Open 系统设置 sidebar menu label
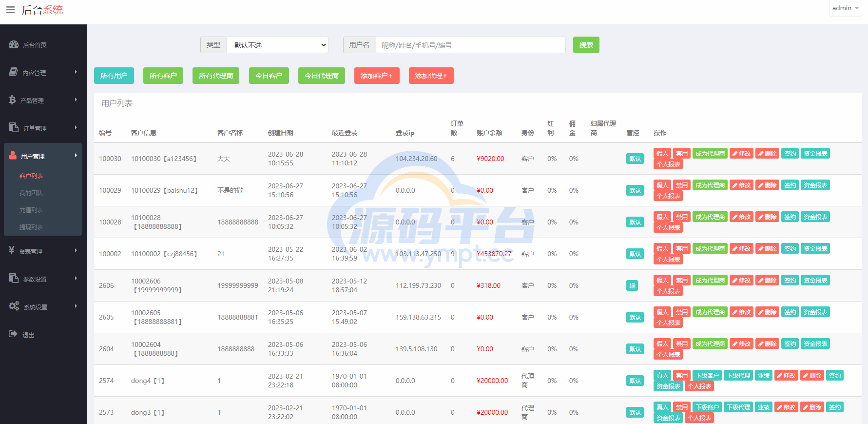The width and height of the screenshot is (868, 424). tap(36, 307)
